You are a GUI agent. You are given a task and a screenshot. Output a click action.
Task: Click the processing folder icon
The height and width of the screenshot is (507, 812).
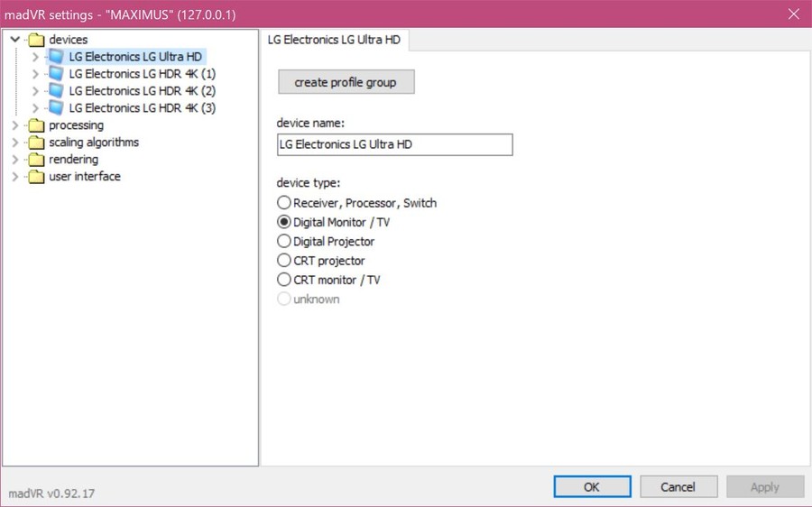point(36,125)
